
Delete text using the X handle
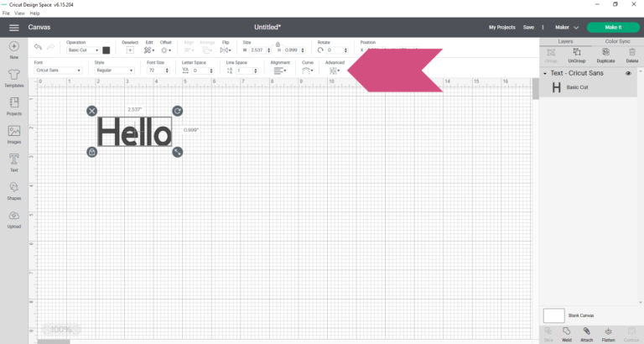[91, 112]
